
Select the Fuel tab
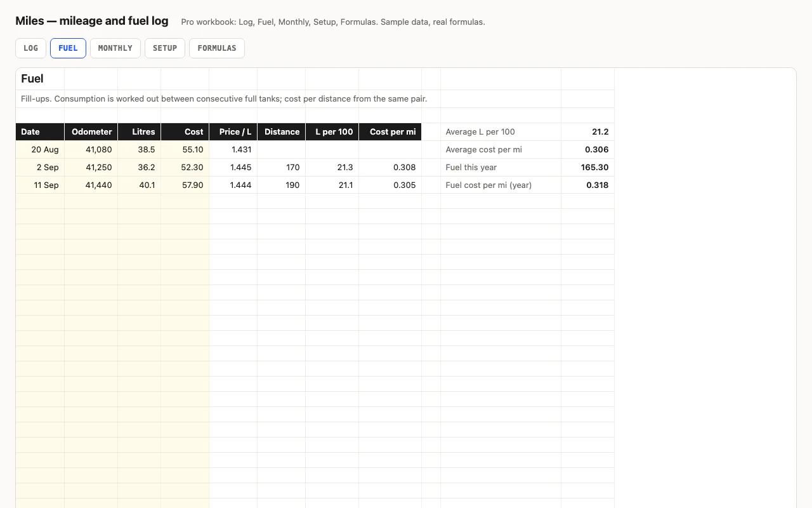pos(68,48)
